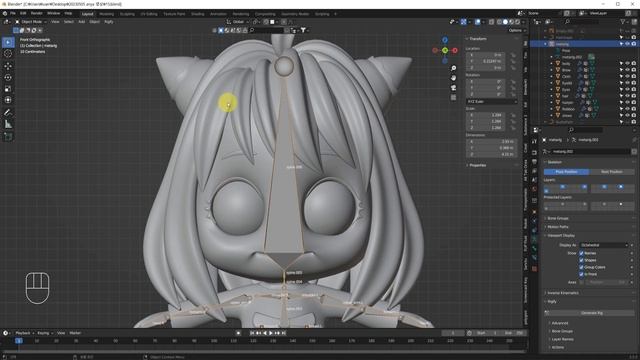The width and height of the screenshot is (640, 360).
Task: Toggle the In Front checkbox
Action: pyautogui.click(x=581, y=274)
